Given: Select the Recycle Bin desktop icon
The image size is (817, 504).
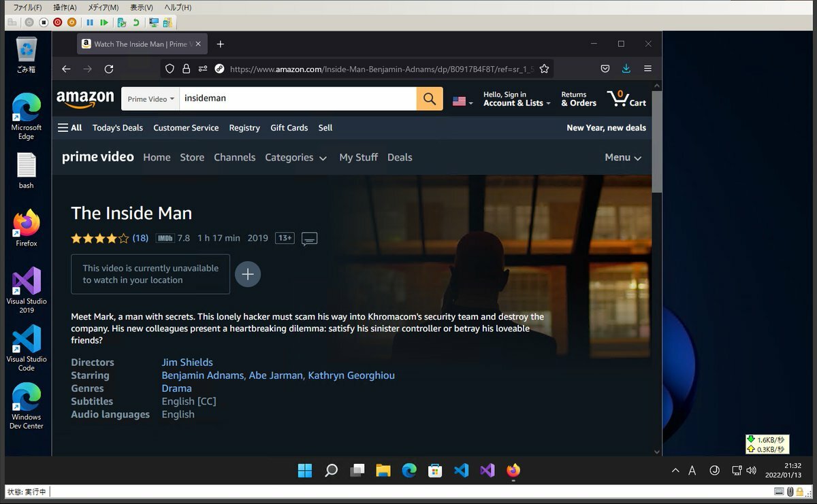Looking at the screenshot, I should click(27, 56).
